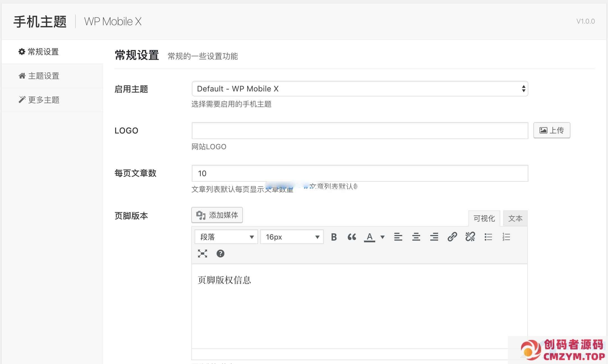Toggle bold formatting in editor toolbar

point(334,237)
